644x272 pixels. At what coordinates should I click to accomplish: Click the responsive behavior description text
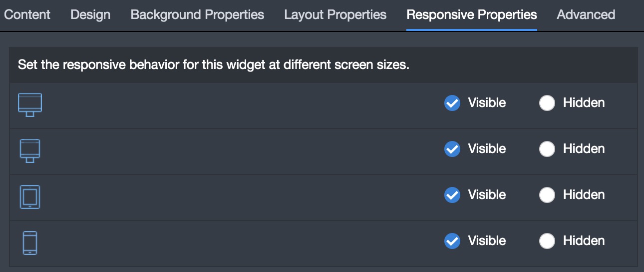click(x=214, y=65)
